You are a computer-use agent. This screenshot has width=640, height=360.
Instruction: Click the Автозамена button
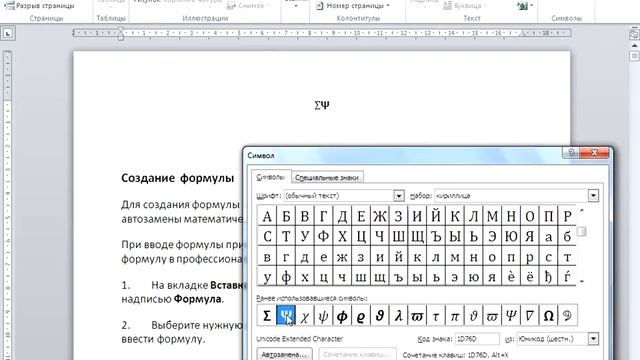coord(284,354)
